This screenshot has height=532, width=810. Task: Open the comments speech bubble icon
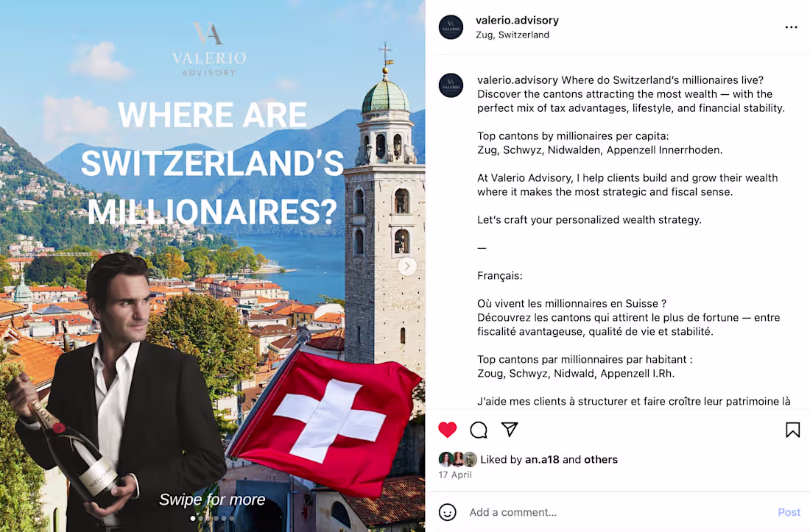[479, 430]
